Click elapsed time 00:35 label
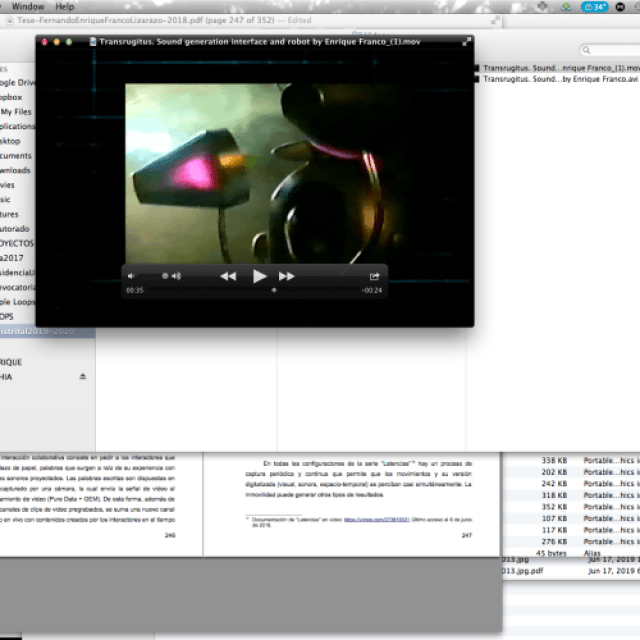Image resolution: width=640 pixels, height=640 pixels. click(135, 290)
